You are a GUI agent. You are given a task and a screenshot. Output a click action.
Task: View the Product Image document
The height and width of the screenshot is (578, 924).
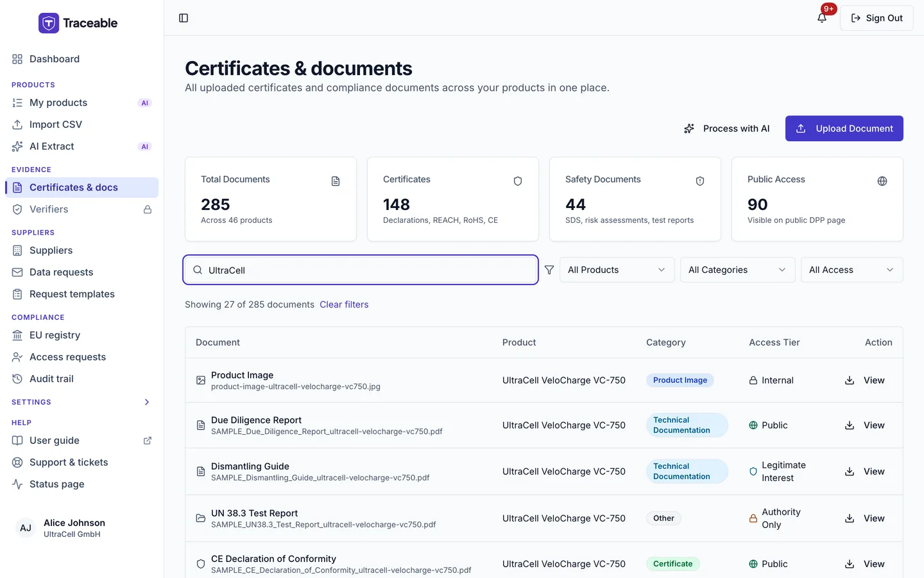(x=874, y=380)
